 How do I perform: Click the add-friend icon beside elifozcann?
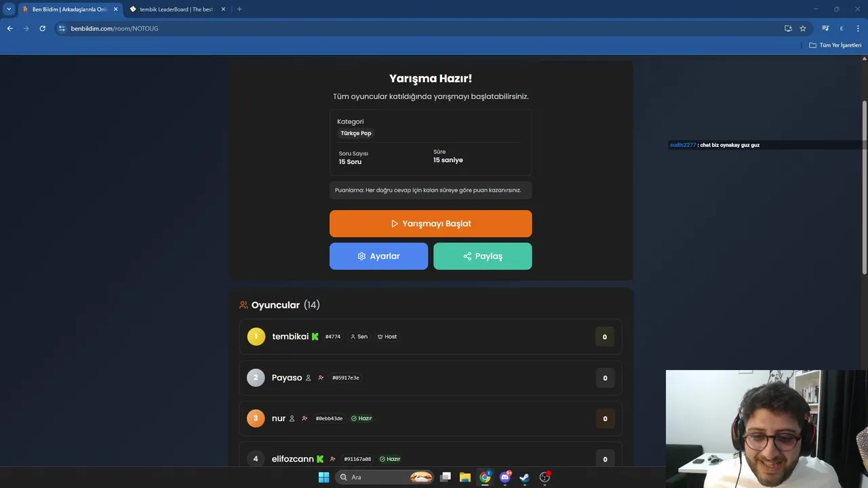[332, 459]
